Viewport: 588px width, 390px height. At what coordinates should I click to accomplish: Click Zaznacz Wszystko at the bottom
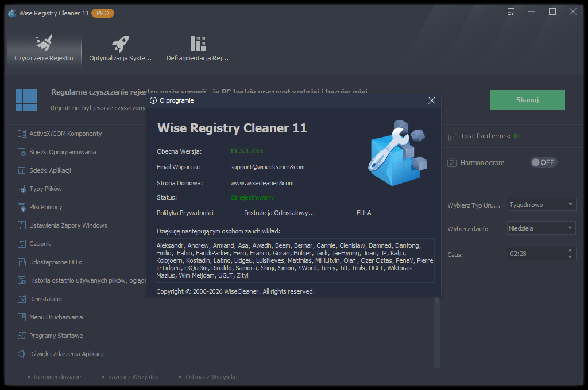pos(133,377)
